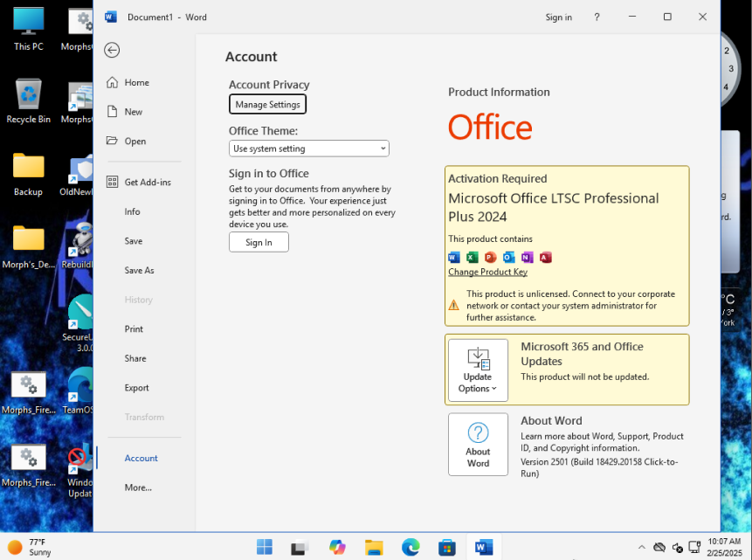Select the Morph's_De... desktop folder
This screenshot has width=752, height=560.
[x=28, y=246]
